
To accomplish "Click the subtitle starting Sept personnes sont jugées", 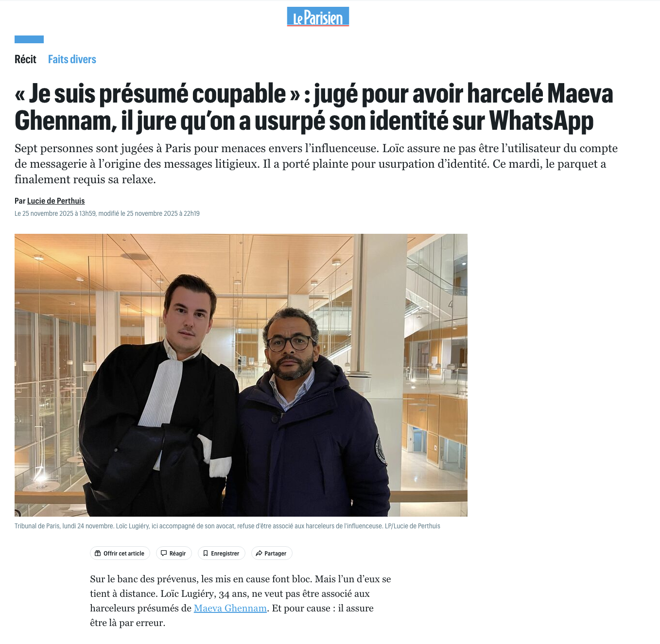I will [316, 164].
